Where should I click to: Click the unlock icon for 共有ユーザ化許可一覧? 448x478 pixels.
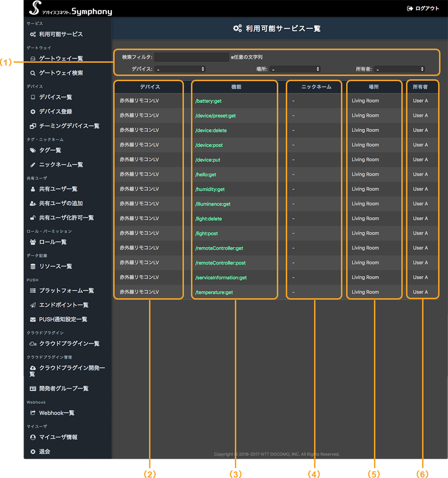[33, 218]
